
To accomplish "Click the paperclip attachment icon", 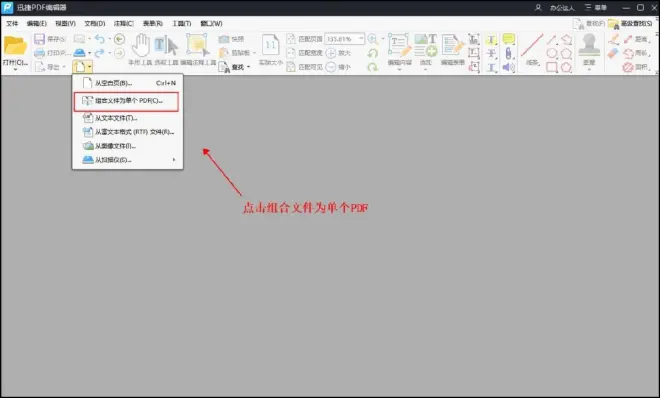I will coord(508,53).
